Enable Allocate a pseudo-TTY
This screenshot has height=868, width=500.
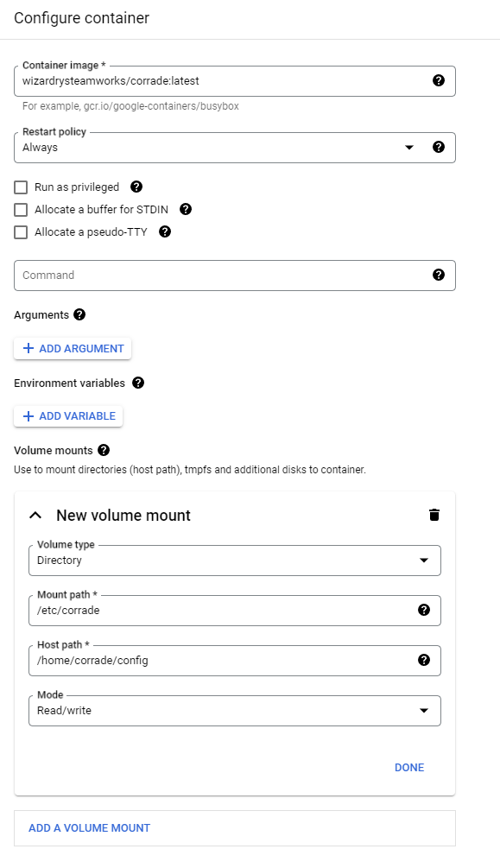(x=19, y=231)
